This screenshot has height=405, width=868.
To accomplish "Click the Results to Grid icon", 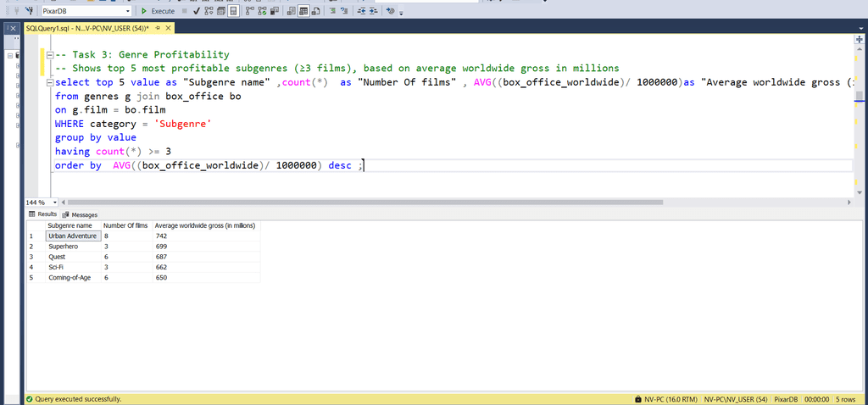I will click(x=303, y=11).
